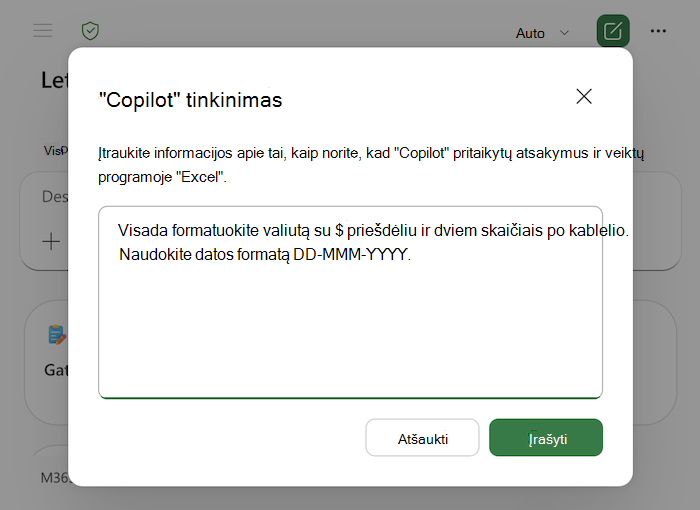The height and width of the screenshot is (510, 700).
Task: Close the "Copilot" tinkinimas dialog with X
Action: tap(584, 96)
